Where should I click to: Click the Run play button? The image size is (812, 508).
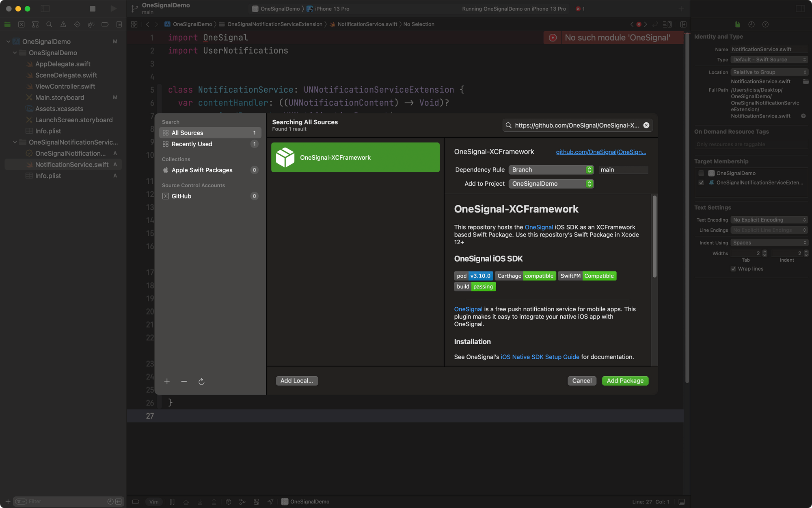pos(114,9)
